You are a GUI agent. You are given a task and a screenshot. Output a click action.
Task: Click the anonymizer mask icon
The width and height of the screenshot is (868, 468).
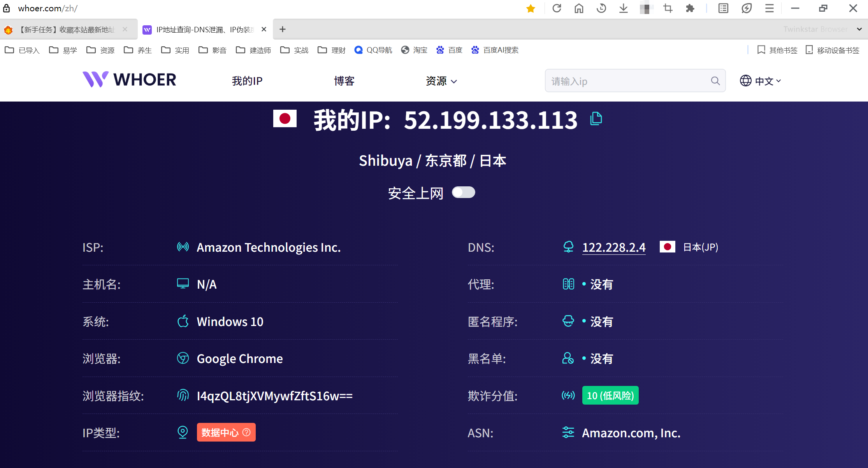[568, 321]
